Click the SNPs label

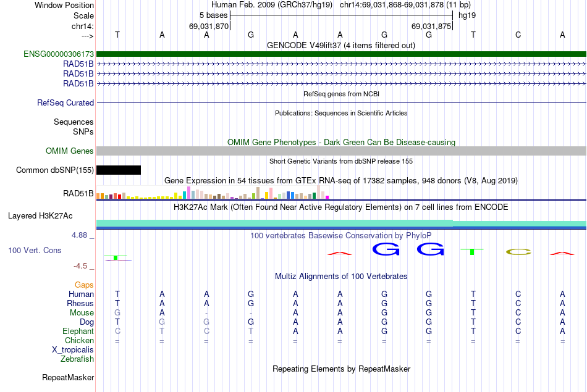tap(83, 131)
